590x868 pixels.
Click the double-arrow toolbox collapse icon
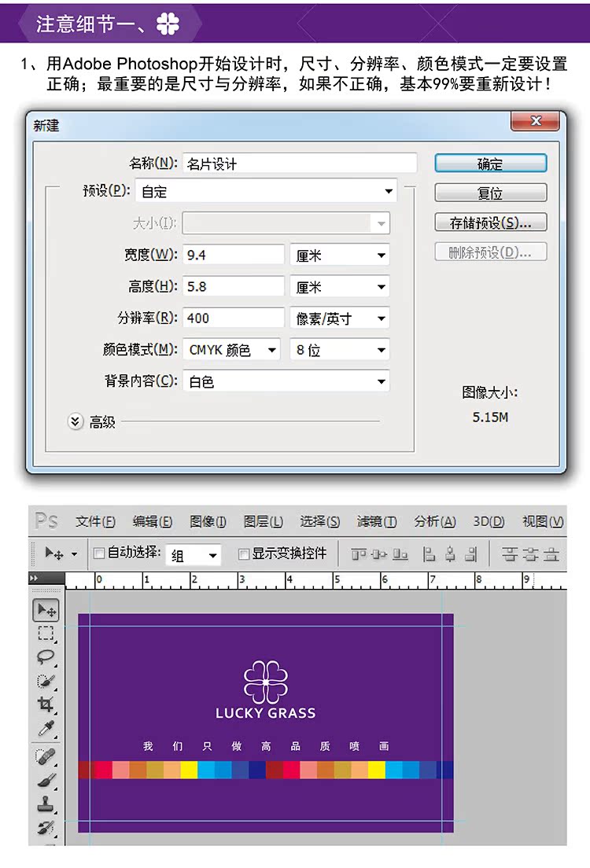[x=34, y=578]
